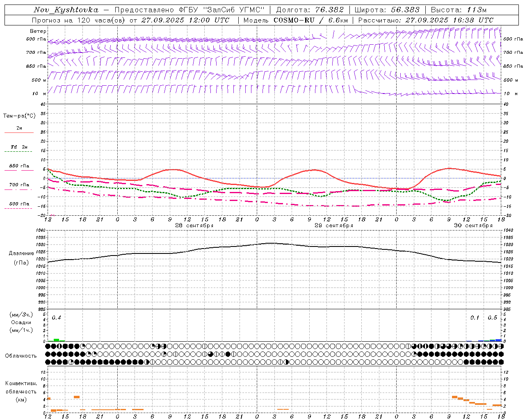Click the 0.1 precipitation amount value

click(x=475, y=318)
